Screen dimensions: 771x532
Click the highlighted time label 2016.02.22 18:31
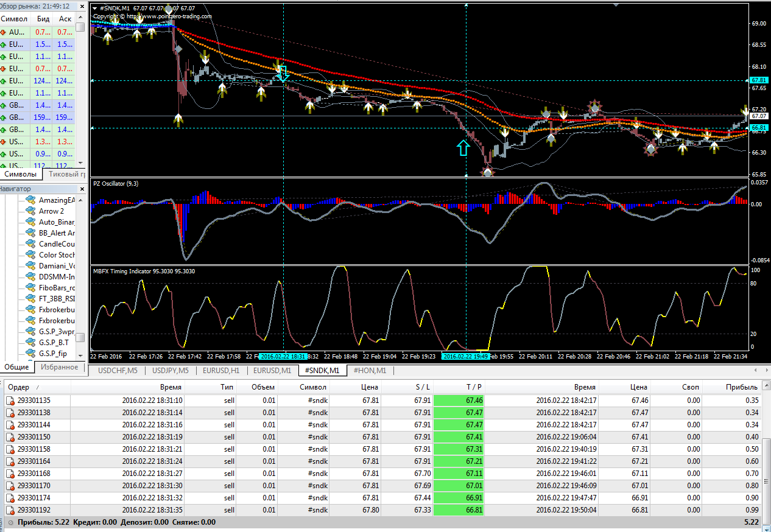(283, 357)
